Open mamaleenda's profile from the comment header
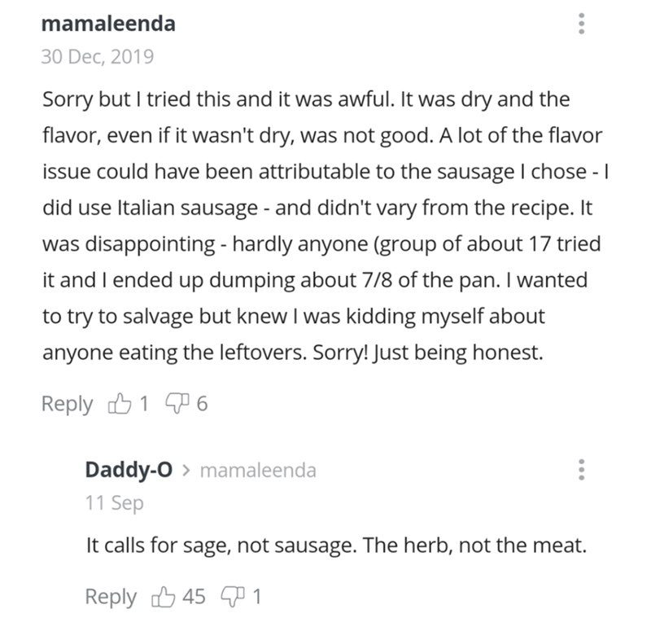The height and width of the screenshot is (644, 651). tap(107, 24)
